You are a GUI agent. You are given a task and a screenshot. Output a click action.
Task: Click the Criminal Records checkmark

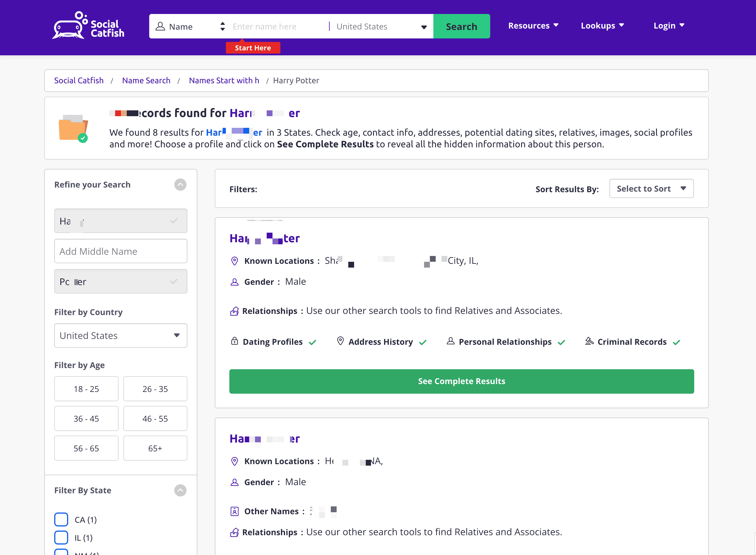pos(677,342)
